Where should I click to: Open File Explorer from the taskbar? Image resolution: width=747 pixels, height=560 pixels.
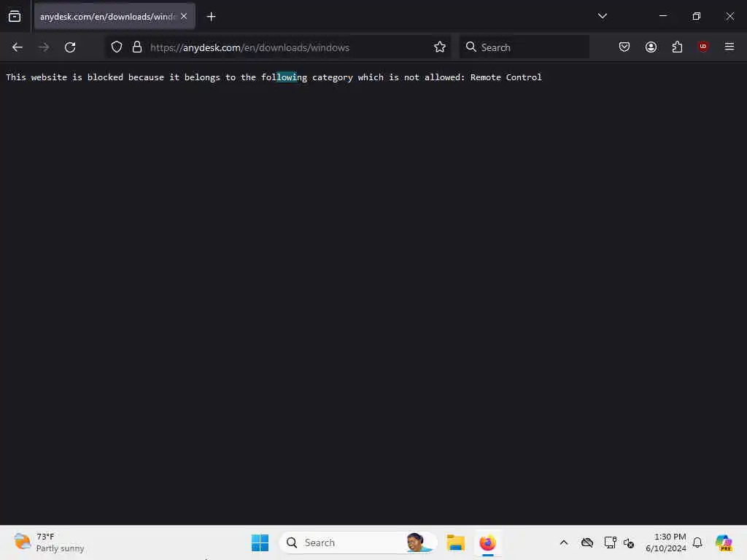click(455, 542)
